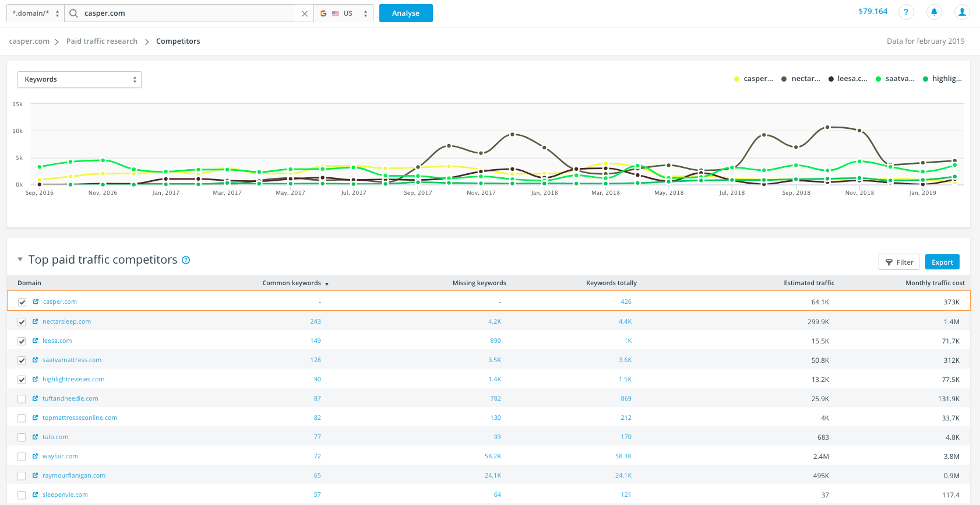Open the tuftandneedle.com domain link
Image resolution: width=980 pixels, height=505 pixels.
[70, 398]
